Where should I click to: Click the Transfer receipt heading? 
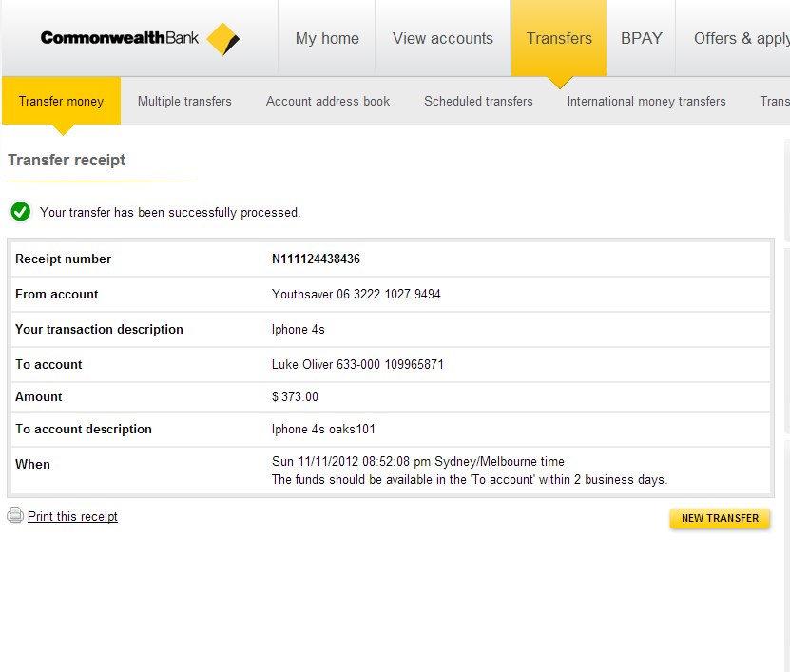(x=67, y=160)
